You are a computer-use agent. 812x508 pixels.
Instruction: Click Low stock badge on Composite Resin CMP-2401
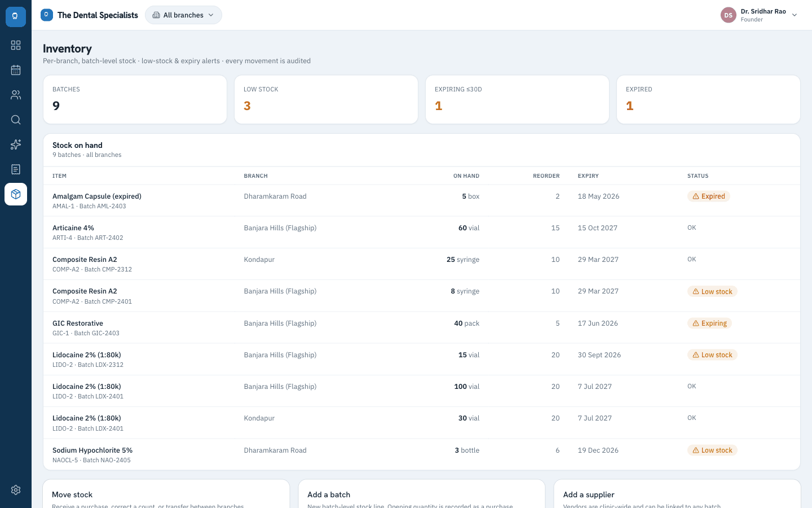pyautogui.click(x=712, y=292)
